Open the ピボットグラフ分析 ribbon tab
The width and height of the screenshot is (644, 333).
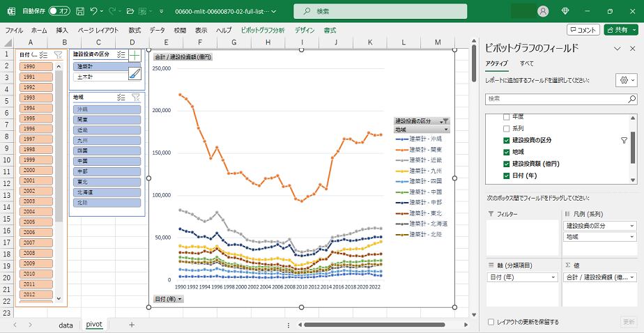tap(262, 31)
